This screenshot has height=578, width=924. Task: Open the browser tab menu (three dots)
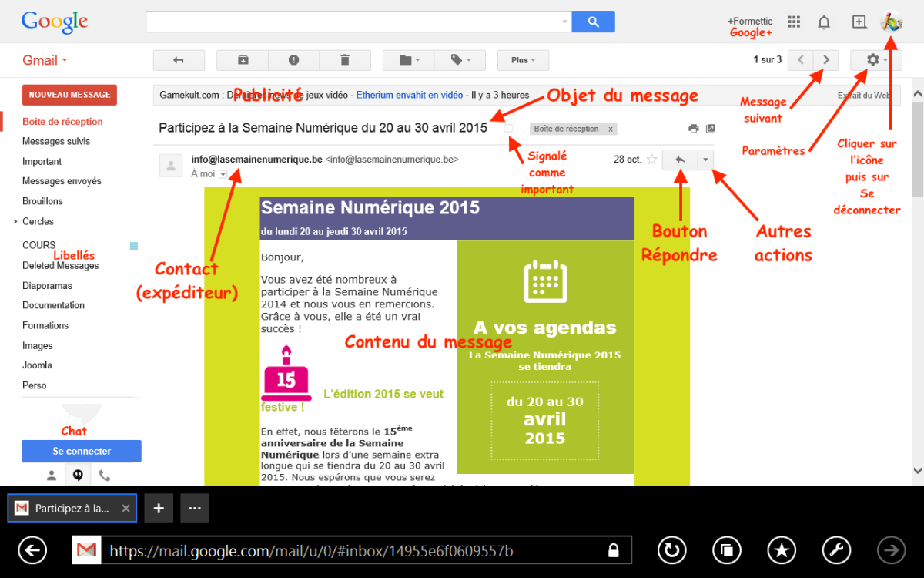[x=195, y=508]
